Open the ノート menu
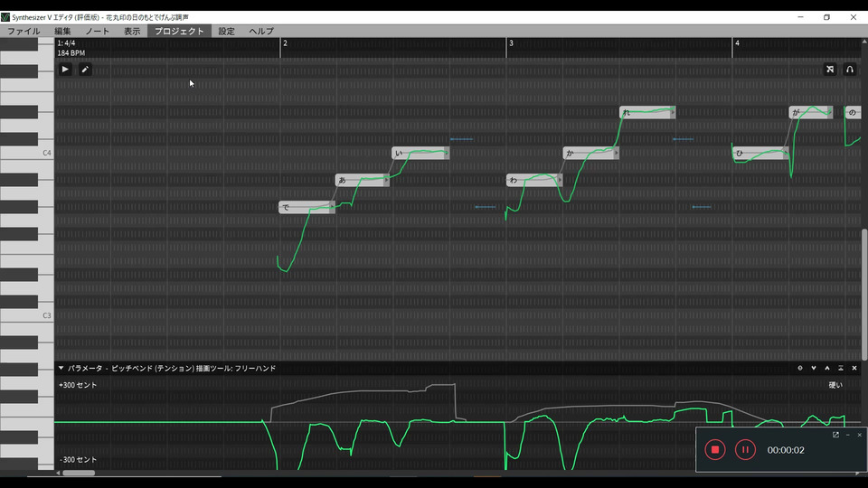 pyautogui.click(x=98, y=31)
